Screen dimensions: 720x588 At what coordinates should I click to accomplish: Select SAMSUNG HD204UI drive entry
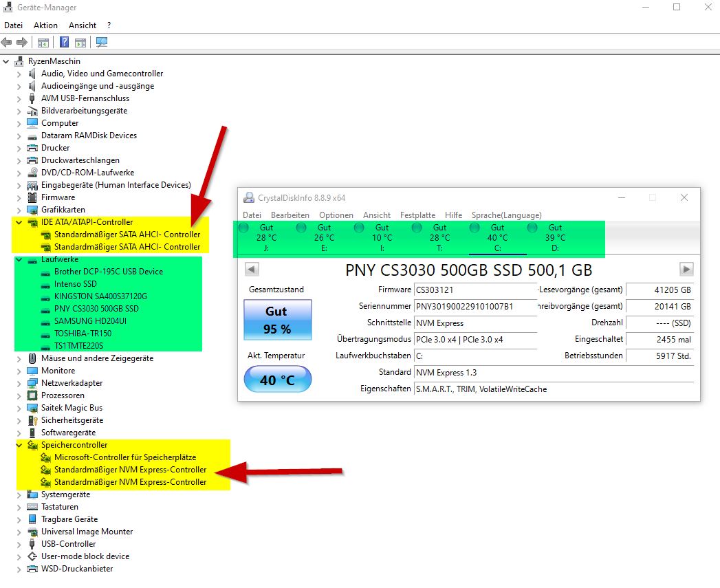[90, 321]
